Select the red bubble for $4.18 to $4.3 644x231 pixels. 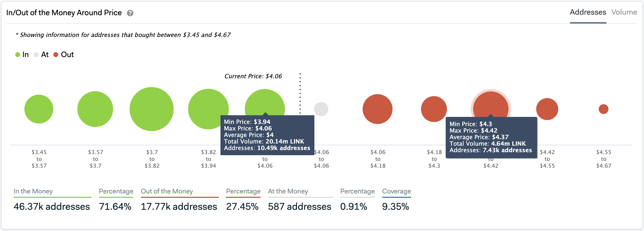click(x=434, y=109)
